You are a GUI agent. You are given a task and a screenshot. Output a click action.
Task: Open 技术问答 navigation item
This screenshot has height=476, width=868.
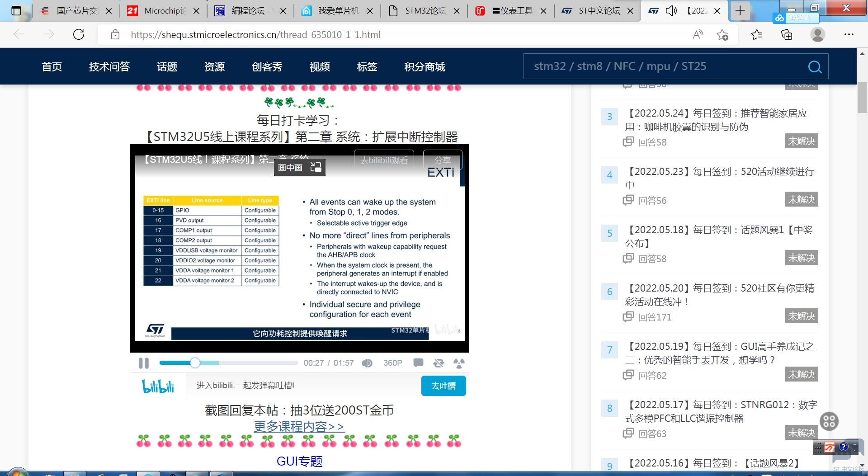(109, 67)
